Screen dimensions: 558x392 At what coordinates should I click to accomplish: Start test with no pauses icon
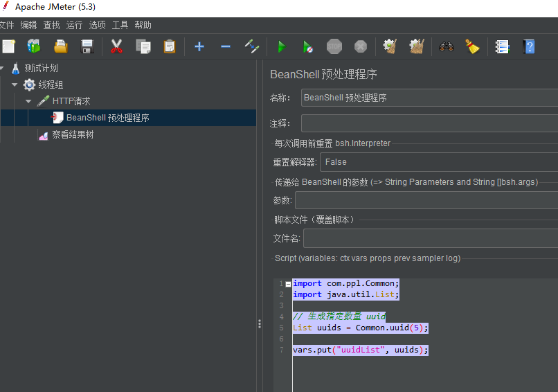pyautogui.click(x=308, y=46)
